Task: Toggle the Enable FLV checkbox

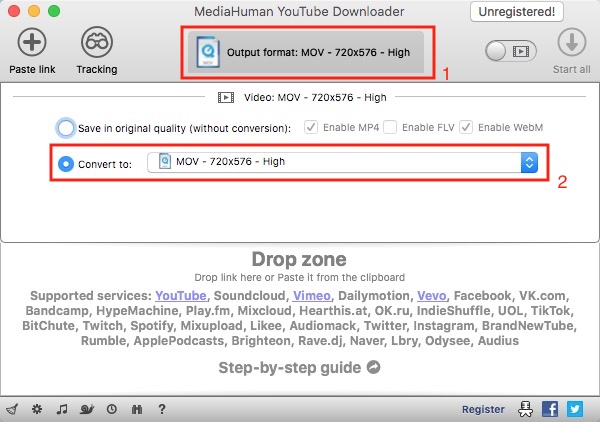Action: tap(390, 127)
